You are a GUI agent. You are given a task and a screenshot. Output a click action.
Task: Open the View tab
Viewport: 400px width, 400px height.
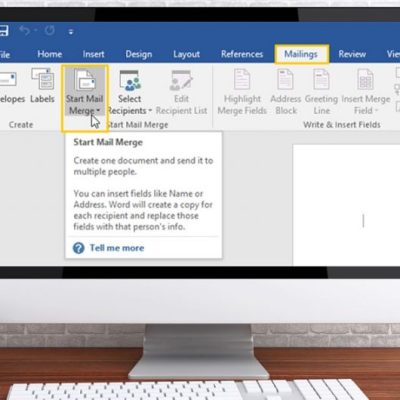pyautogui.click(x=393, y=54)
